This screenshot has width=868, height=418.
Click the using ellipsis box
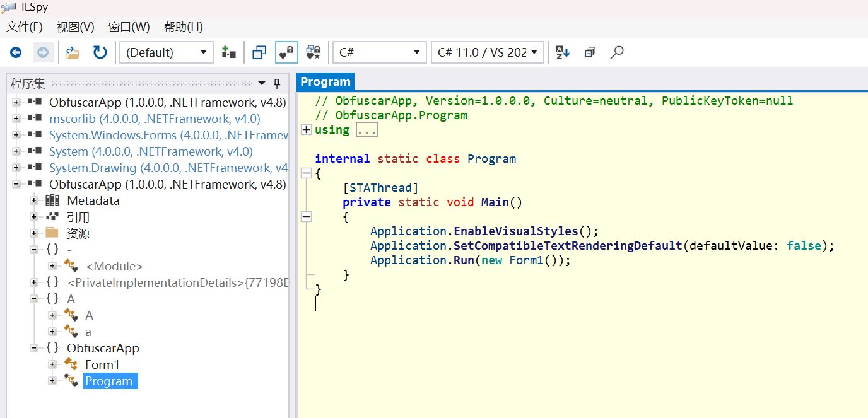pyautogui.click(x=367, y=129)
